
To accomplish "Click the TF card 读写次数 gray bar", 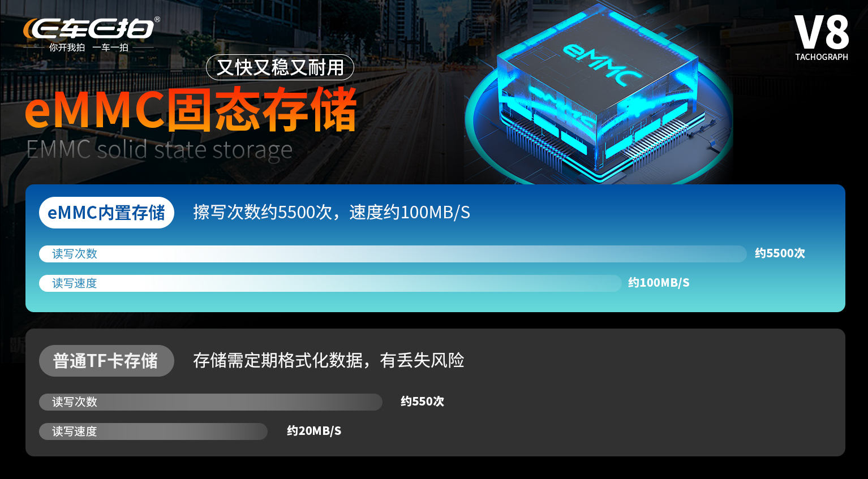I will [x=210, y=402].
